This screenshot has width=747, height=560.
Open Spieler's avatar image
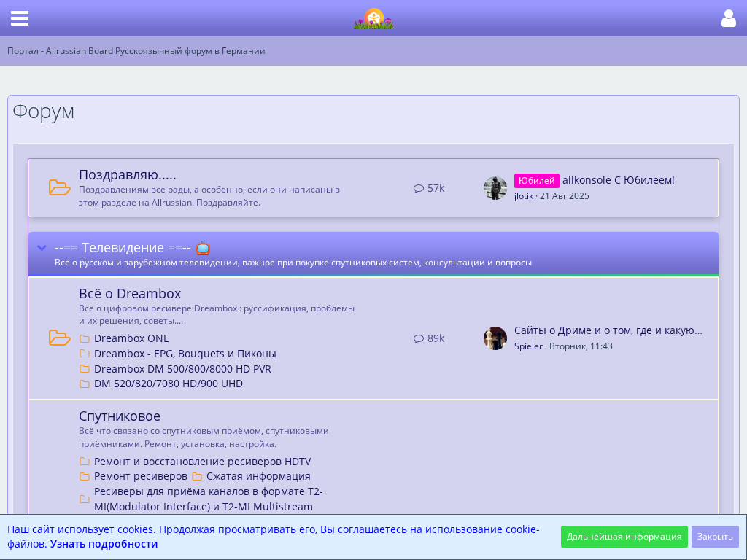(495, 338)
